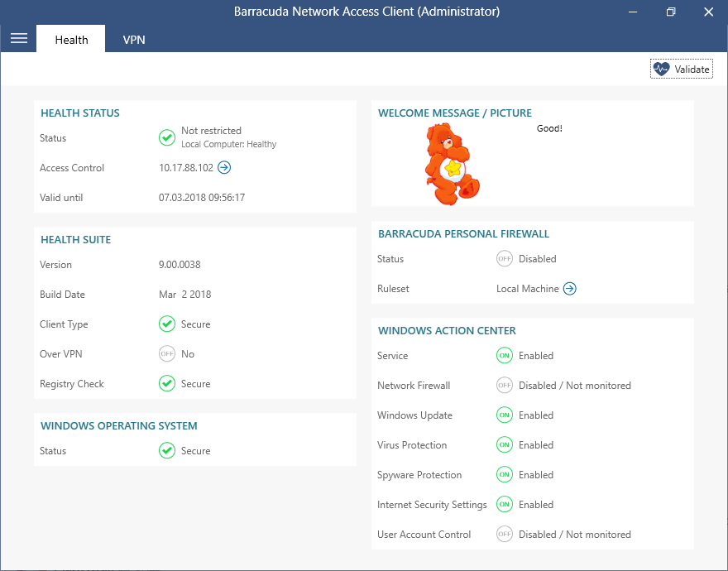Click the 'Good!' welcome message
Screen dimensions: 728x571
(549, 128)
